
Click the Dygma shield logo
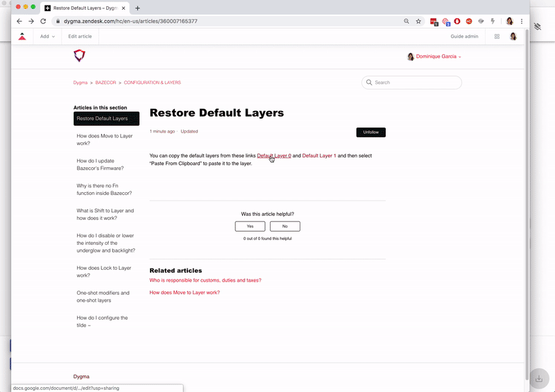pyautogui.click(x=79, y=56)
